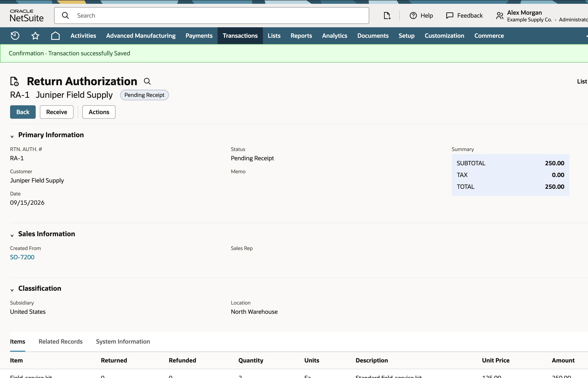Open the Customization menu
This screenshot has width=588, height=378.
pyautogui.click(x=444, y=36)
